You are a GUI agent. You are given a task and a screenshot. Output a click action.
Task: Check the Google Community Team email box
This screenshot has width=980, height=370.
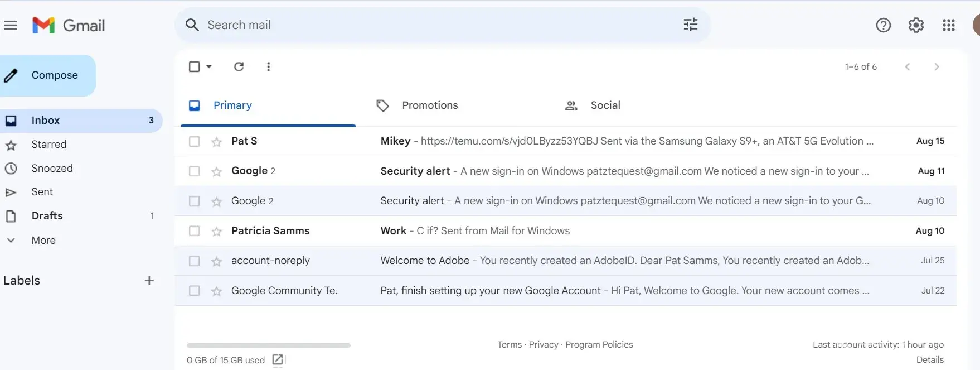194,291
